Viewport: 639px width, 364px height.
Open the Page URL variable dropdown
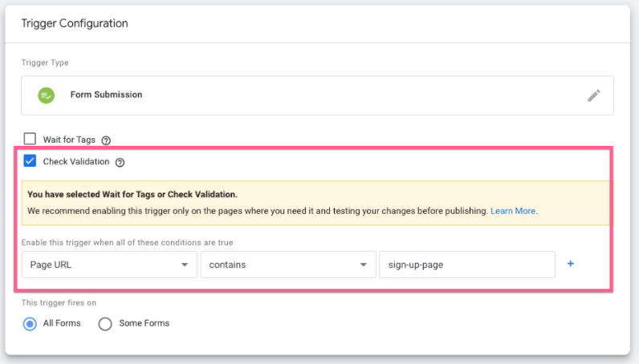pos(109,265)
